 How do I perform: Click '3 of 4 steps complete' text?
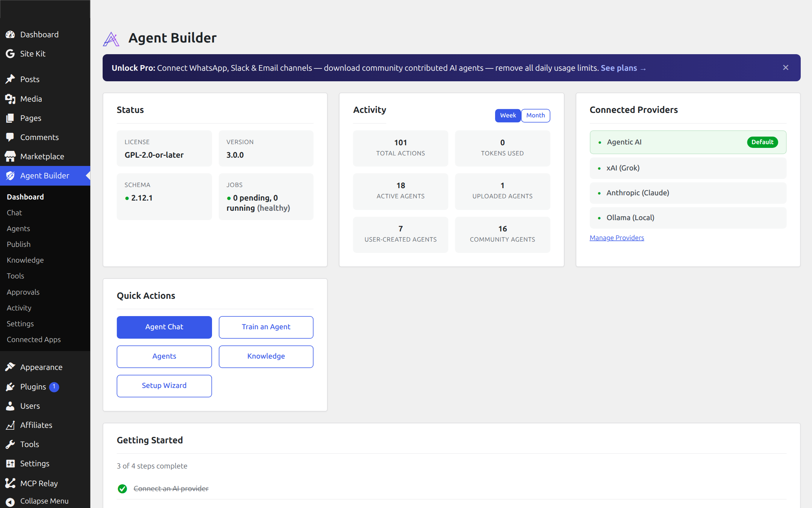pyautogui.click(x=152, y=466)
